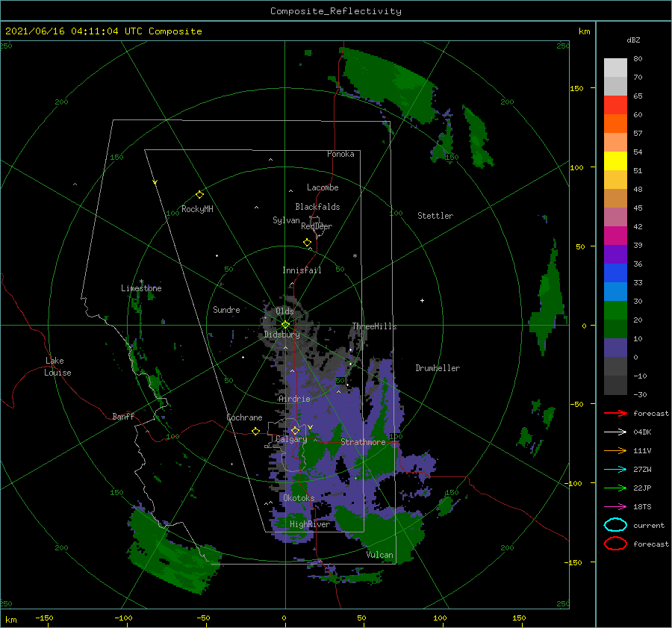Click the yellow diamond marker above Calgary label
The width and height of the screenshot is (672, 628).
coord(295,430)
